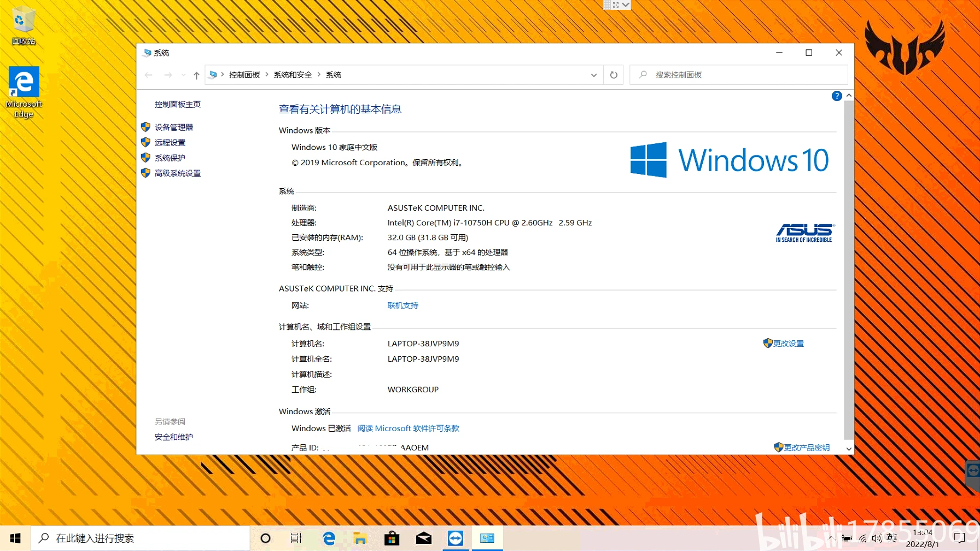Open Microsoft Edge desktop shortcut
Viewport: 980px width, 551px height.
pos(24,92)
